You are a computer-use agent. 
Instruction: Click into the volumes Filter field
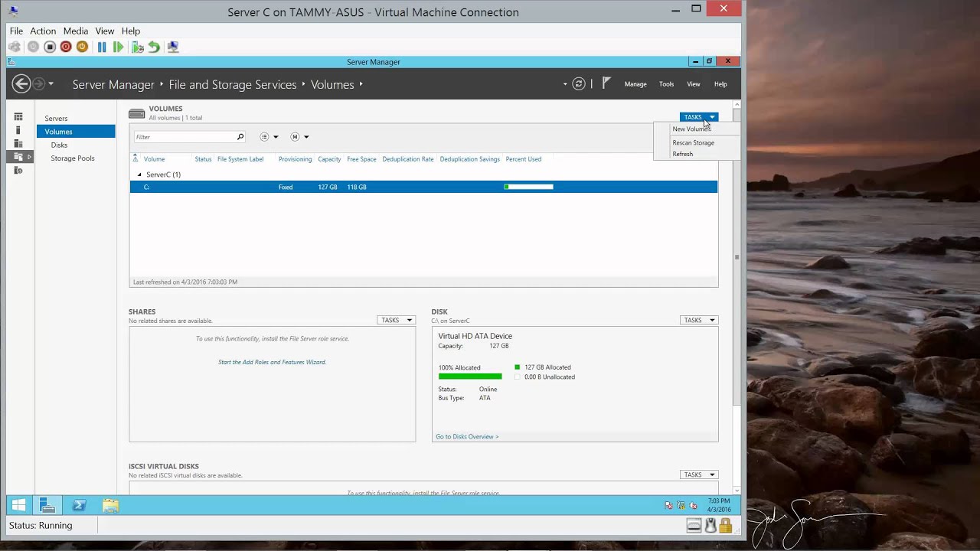point(185,137)
